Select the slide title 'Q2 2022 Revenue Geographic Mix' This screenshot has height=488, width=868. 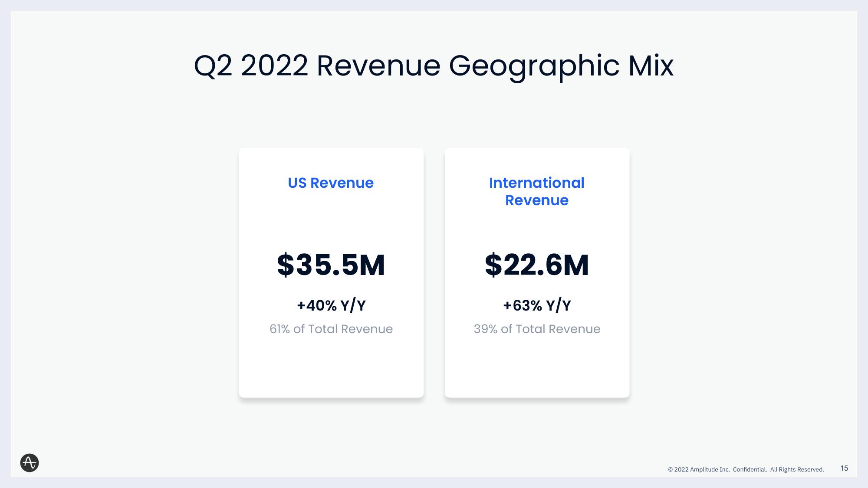[x=434, y=66]
